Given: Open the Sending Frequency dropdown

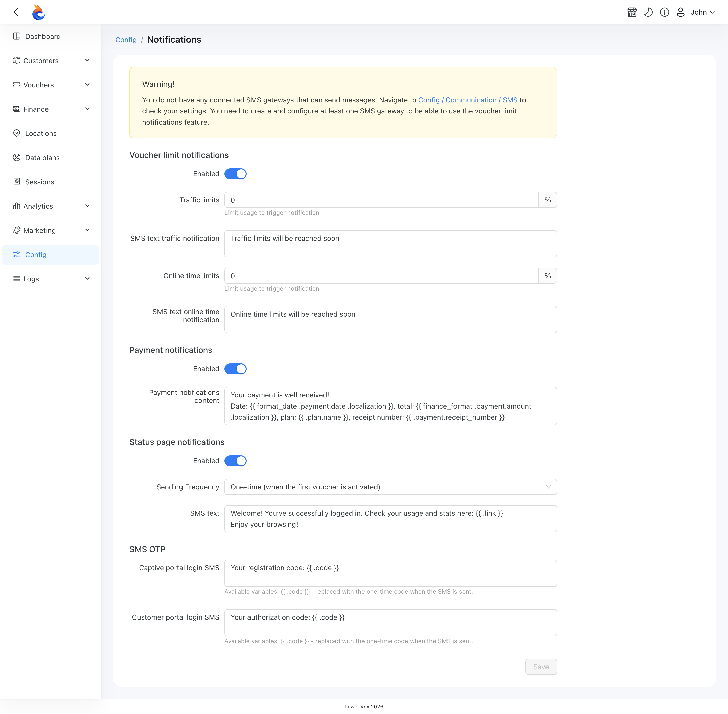Looking at the screenshot, I should (390, 487).
